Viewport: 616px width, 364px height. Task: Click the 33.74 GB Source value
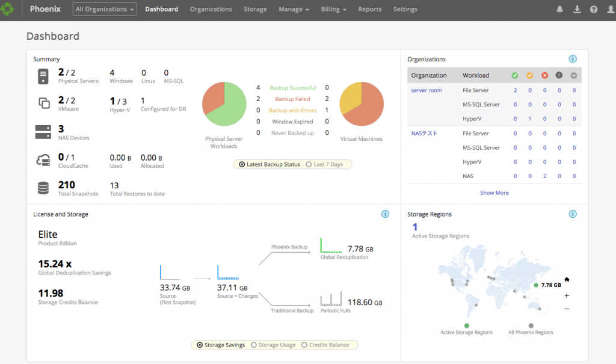click(175, 288)
